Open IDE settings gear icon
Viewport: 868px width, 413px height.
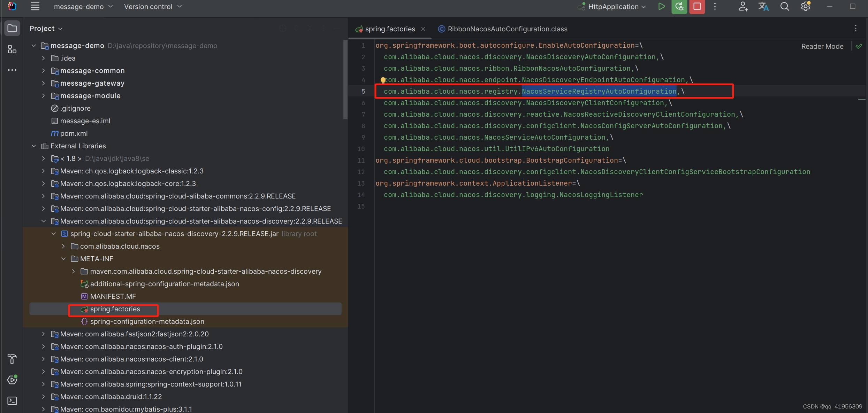(x=806, y=6)
